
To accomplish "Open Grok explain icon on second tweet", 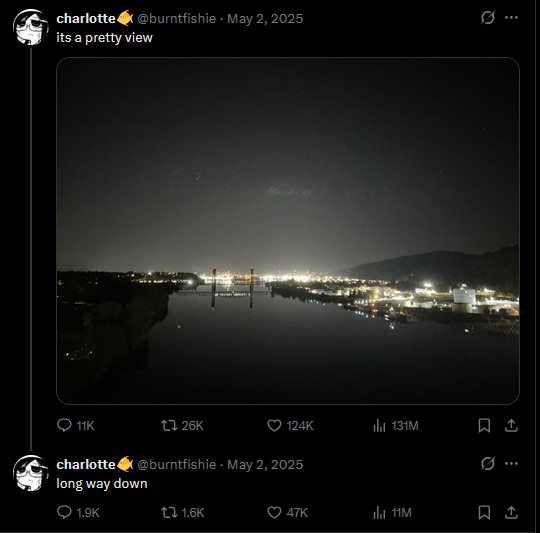I will [488, 463].
